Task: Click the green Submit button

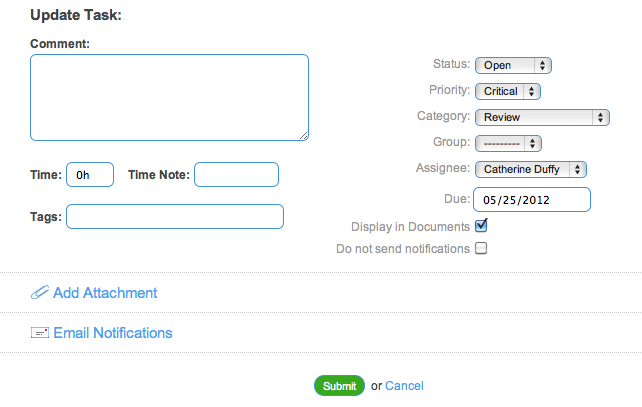Action: [339, 386]
